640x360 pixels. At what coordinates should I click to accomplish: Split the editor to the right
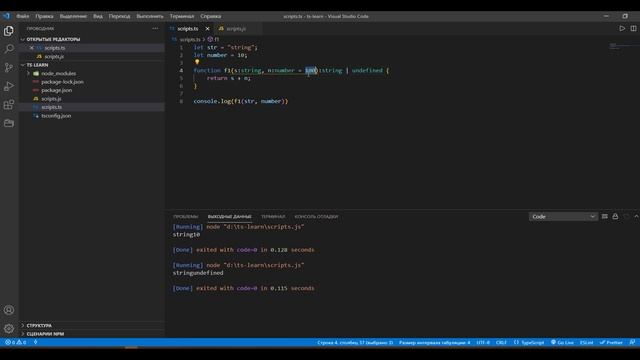click(x=633, y=29)
